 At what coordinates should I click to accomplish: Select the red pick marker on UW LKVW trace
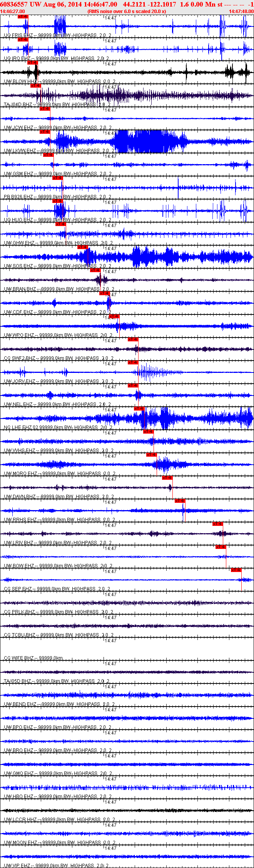45,132
